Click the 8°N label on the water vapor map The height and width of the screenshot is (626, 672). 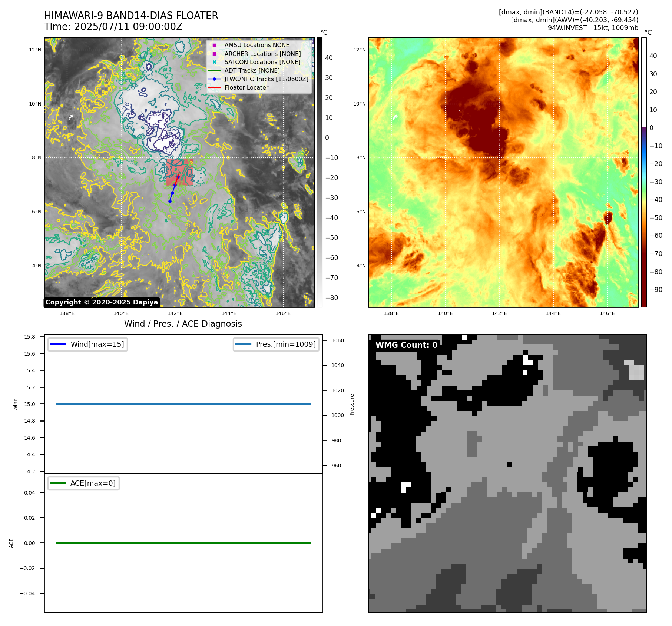coord(361,157)
